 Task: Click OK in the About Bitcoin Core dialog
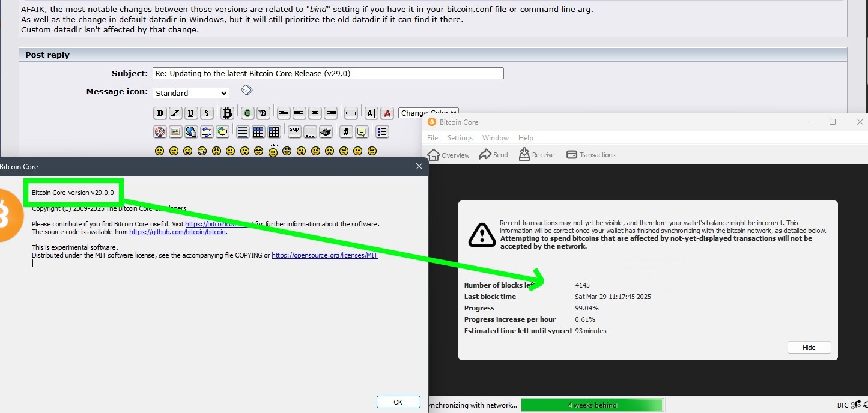398,402
